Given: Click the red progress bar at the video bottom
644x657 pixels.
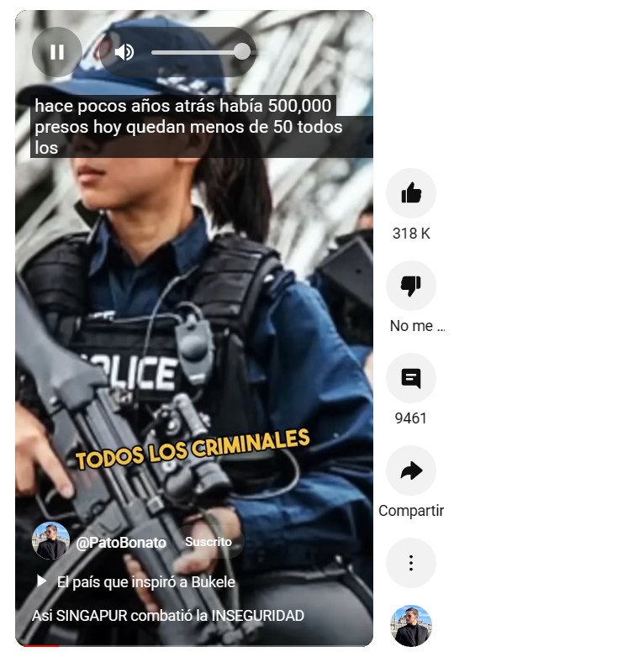Looking at the screenshot, I should pyautogui.click(x=41, y=646).
